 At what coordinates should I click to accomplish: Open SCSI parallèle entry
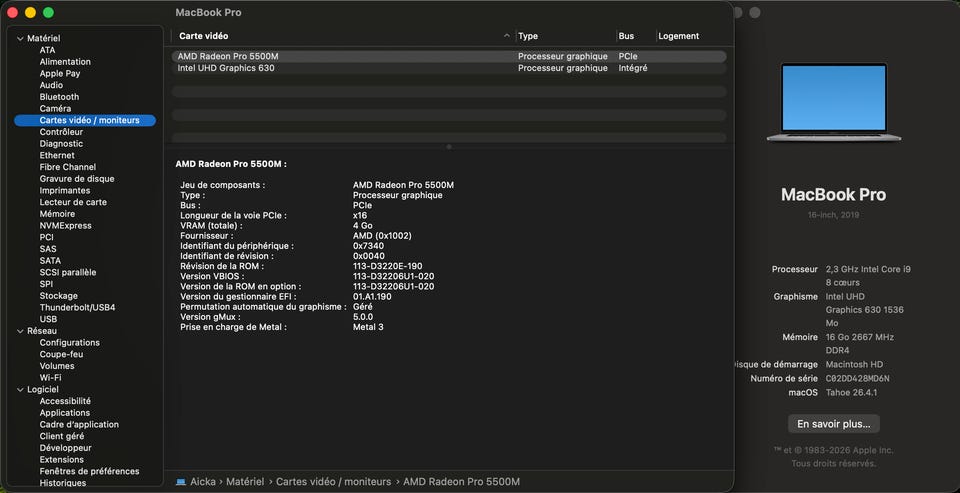68,272
